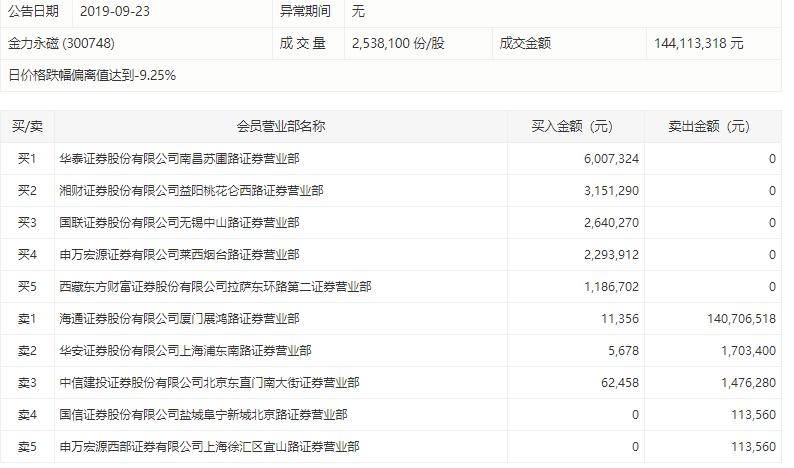Viewport: 794px width, 468px height.
Task: Click the 会员营业部名称 column header
Action: point(281,127)
